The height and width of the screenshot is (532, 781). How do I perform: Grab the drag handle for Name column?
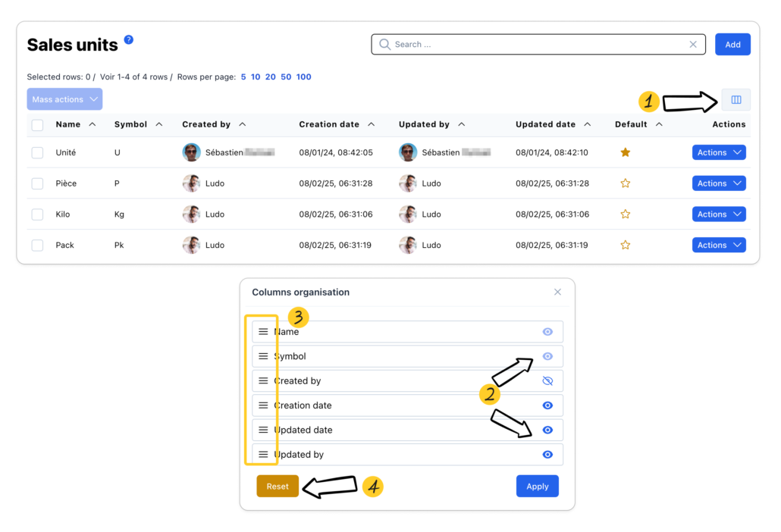pyautogui.click(x=263, y=332)
